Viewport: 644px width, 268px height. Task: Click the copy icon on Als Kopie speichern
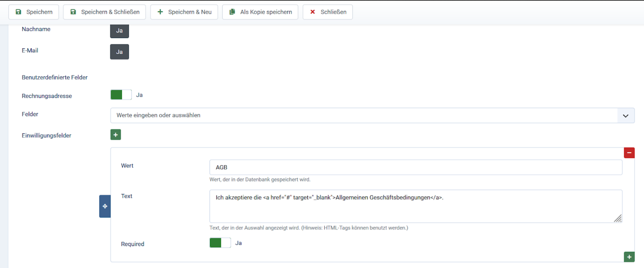pyautogui.click(x=232, y=12)
